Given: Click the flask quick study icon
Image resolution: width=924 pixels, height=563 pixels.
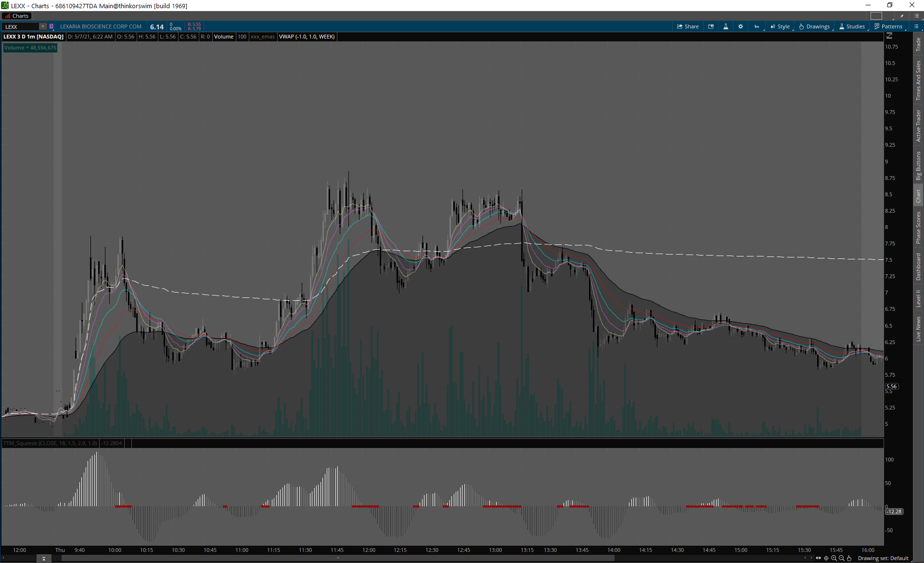Looking at the screenshot, I should click(726, 26).
